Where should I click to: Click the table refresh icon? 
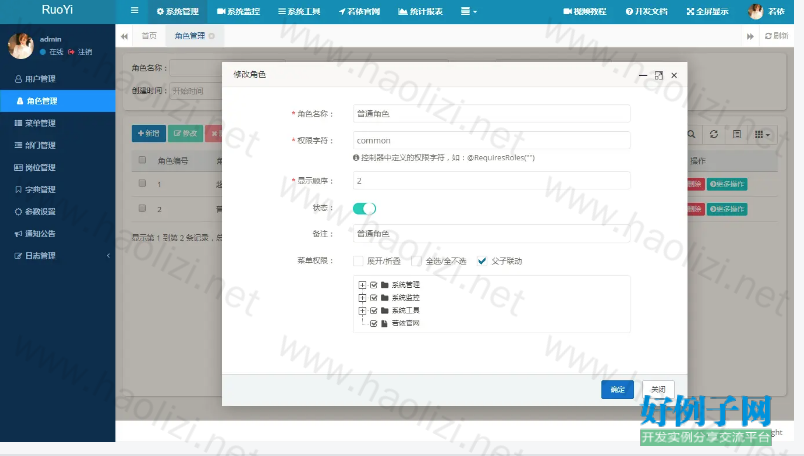[713, 134]
